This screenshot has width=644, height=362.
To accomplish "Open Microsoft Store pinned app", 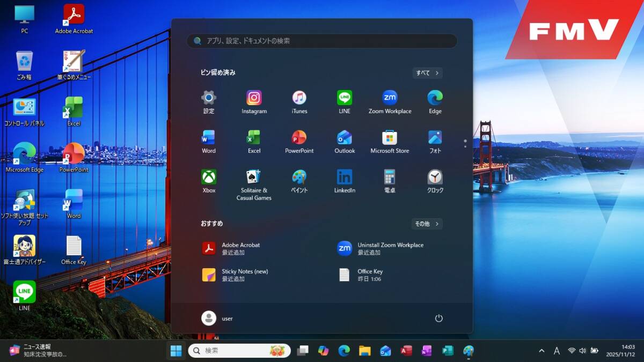I will point(390,142).
